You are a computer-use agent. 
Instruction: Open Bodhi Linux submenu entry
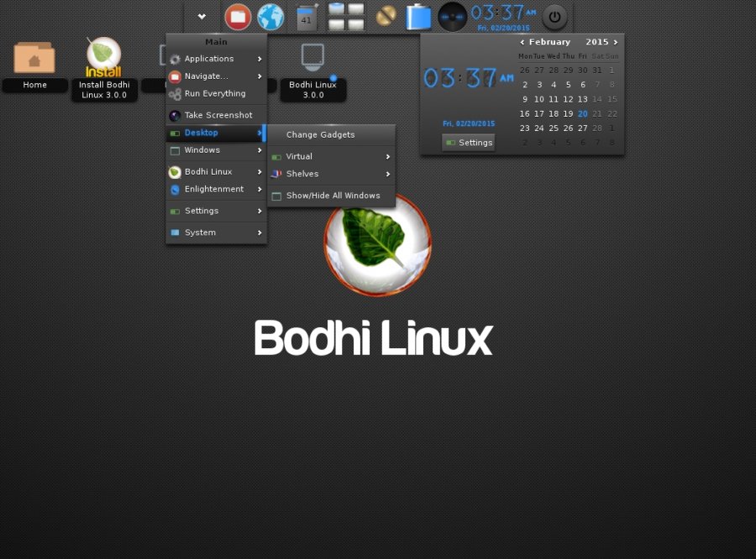pos(216,171)
